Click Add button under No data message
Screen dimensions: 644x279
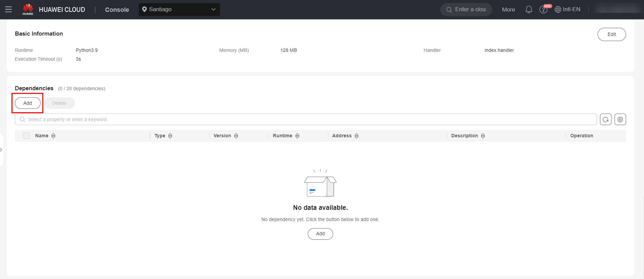pyautogui.click(x=320, y=234)
